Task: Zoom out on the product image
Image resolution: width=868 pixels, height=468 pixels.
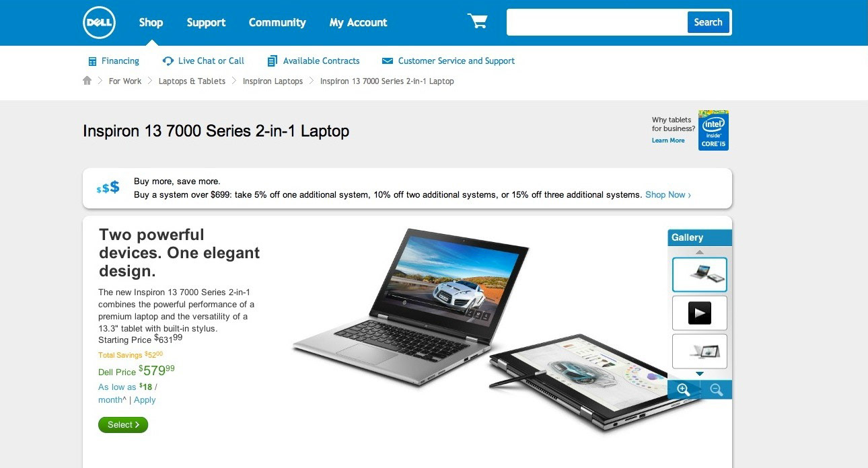Action: point(716,389)
